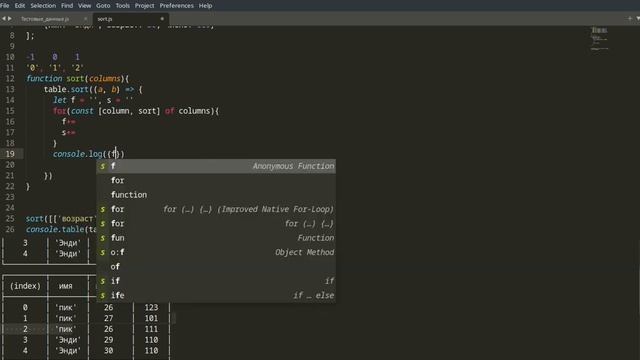Click the 'имя' table header
640x360 pixels.
coord(66,286)
